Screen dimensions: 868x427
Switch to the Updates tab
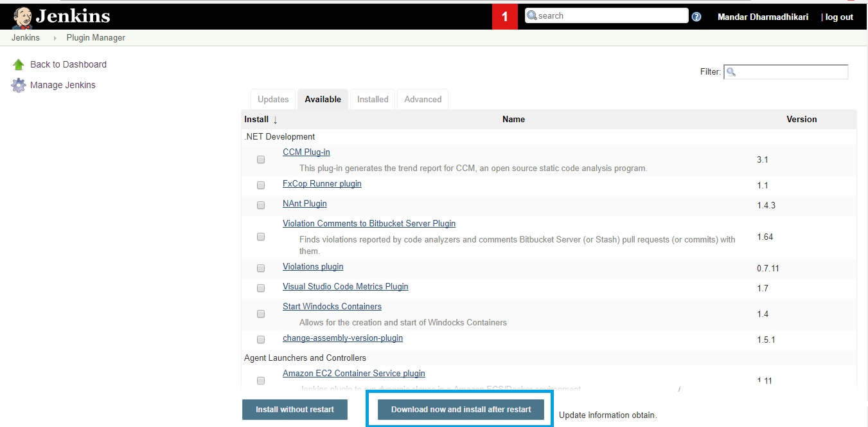point(273,99)
